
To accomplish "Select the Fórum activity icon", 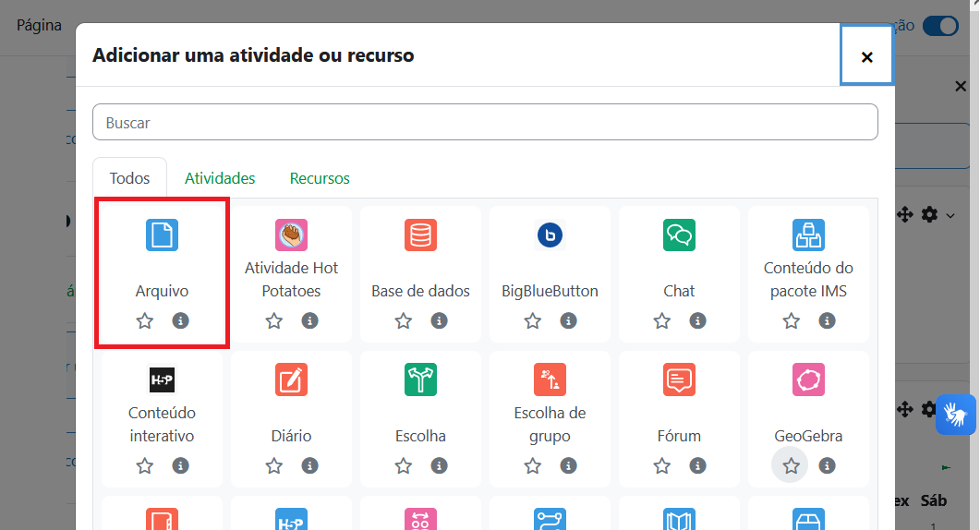I will 679,379.
